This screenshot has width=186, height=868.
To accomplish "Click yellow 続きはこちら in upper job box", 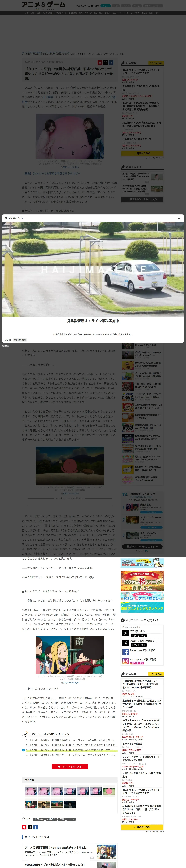I will point(142,153).
